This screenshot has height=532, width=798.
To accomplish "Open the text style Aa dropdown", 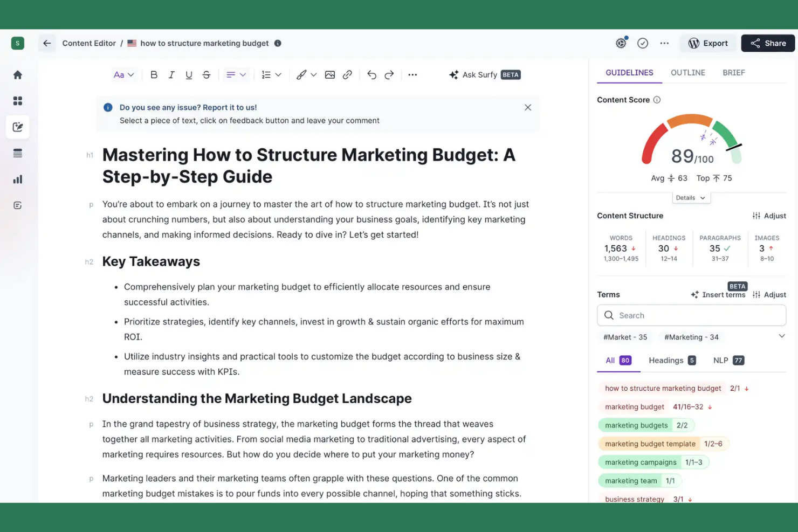I will point(123,75).
